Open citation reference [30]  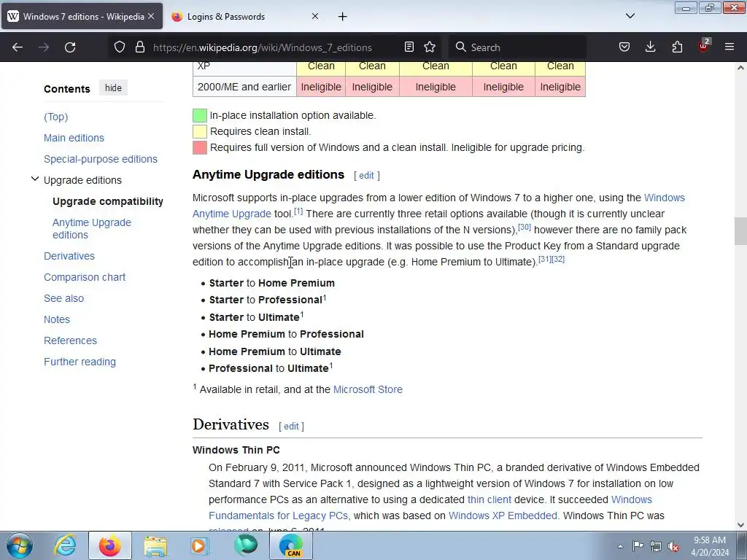coord(525,227)
